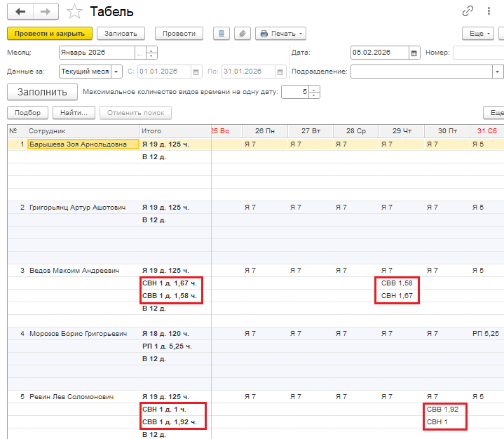This screenshot has width=504, height=439.
Task: Open attached files with the paperclip icon
Action: click(x=242, y=34)
